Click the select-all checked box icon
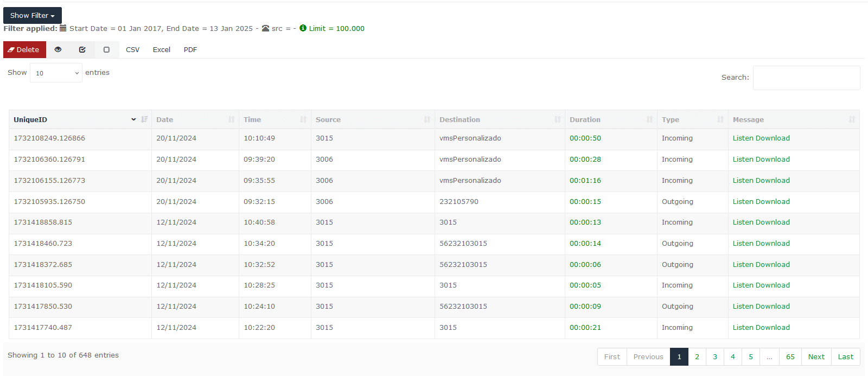The image size is (868, 376). click(x=82, y=49)
